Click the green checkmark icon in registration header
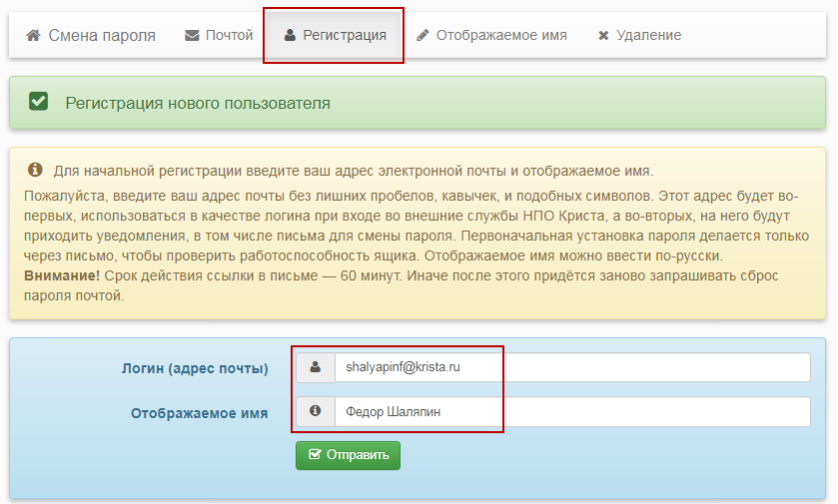 pos(39,102)
